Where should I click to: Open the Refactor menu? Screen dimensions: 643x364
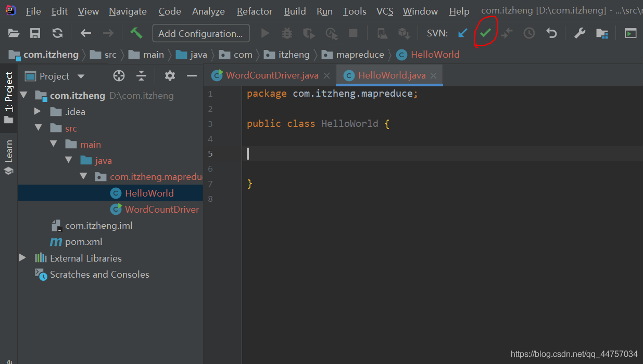tap(254, 11)
